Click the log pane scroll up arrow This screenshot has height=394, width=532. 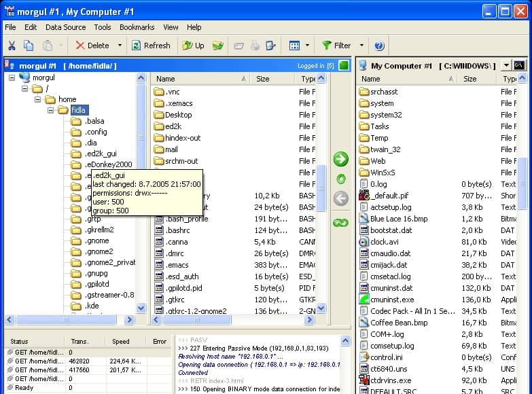[345, 340]
